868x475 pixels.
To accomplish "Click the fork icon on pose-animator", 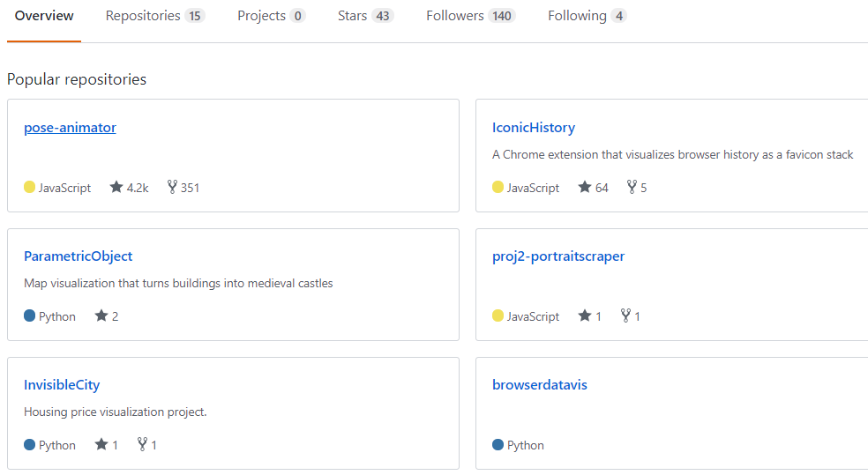I will click(172, 187).
